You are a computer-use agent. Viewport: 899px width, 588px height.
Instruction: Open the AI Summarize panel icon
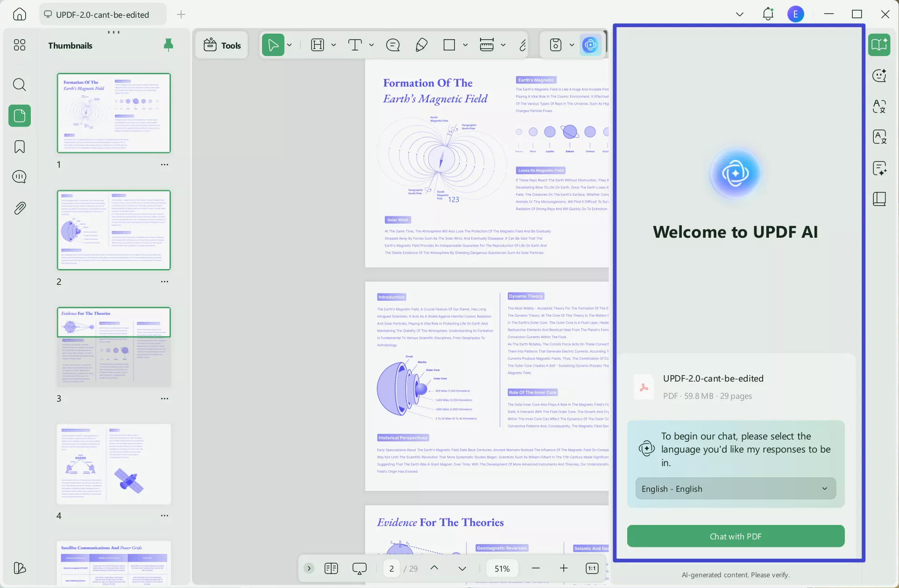[x=880, y=169]
